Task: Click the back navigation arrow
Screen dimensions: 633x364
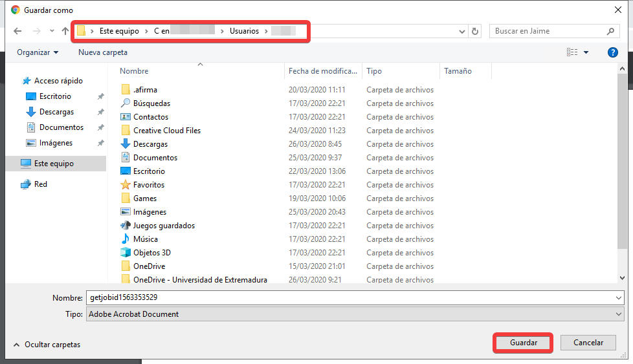Action: pyautogui.click(x=17, y=31)
